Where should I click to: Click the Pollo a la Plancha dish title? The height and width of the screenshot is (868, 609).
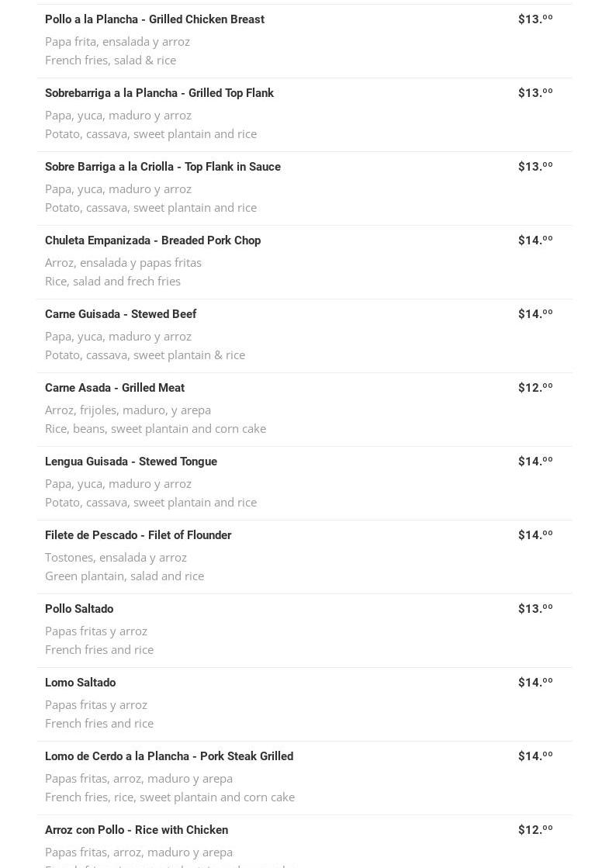(x=154, y=19)
